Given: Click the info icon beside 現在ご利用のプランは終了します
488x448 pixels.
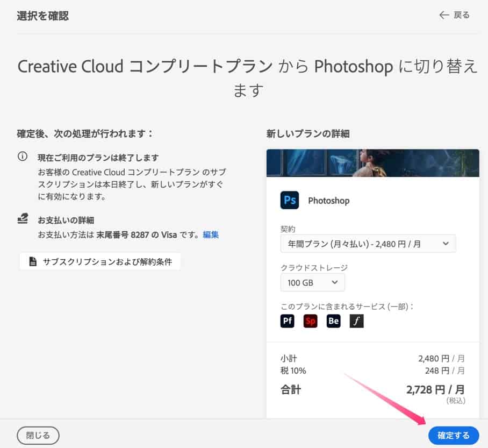Looking at the screenshot, I should coord(23,157).
